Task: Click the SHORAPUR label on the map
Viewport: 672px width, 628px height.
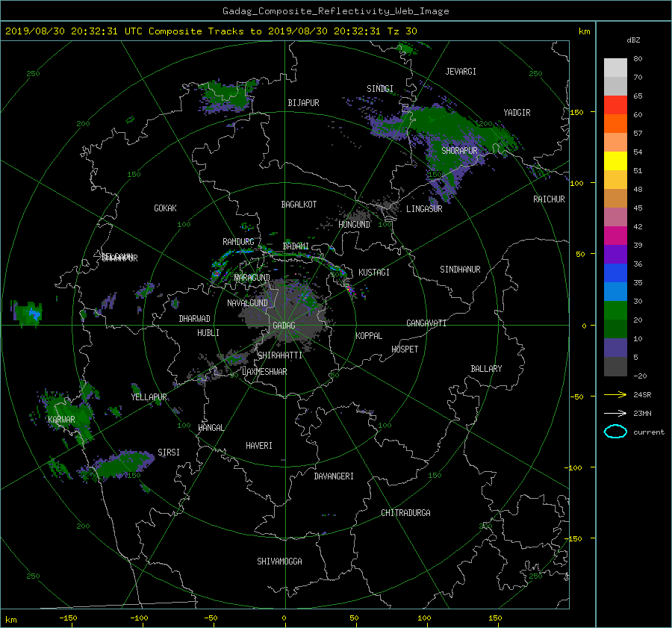Action: [x=459, y=150]
